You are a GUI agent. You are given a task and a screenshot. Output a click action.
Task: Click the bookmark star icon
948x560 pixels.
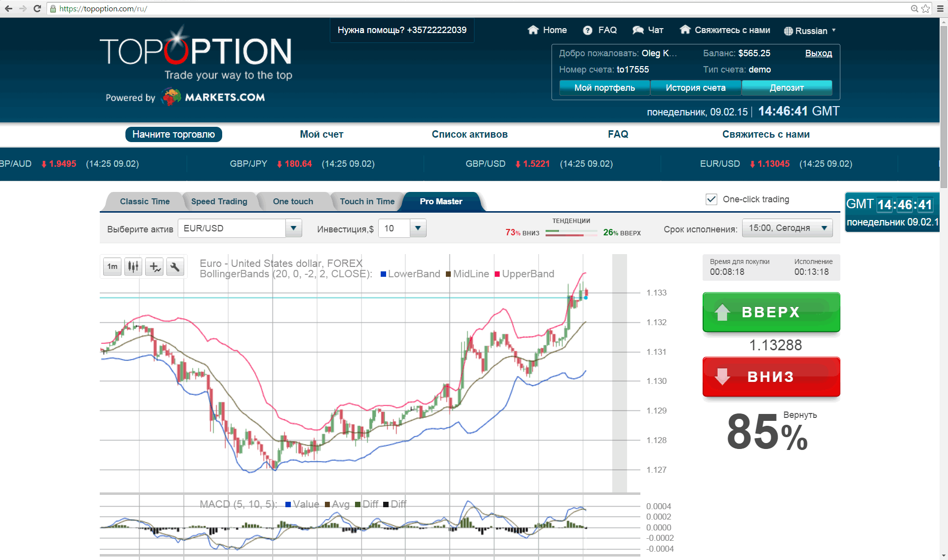click(x=925, y=8)
